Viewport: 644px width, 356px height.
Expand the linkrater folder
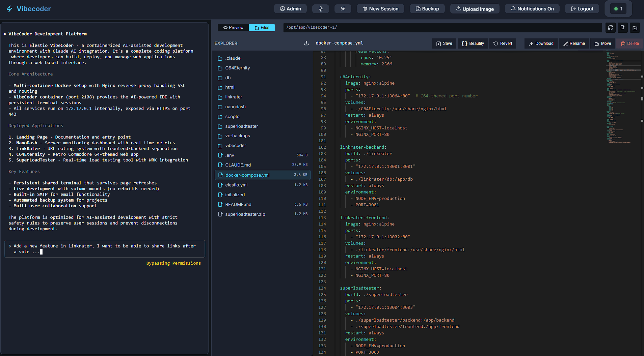tap(233, 97)
